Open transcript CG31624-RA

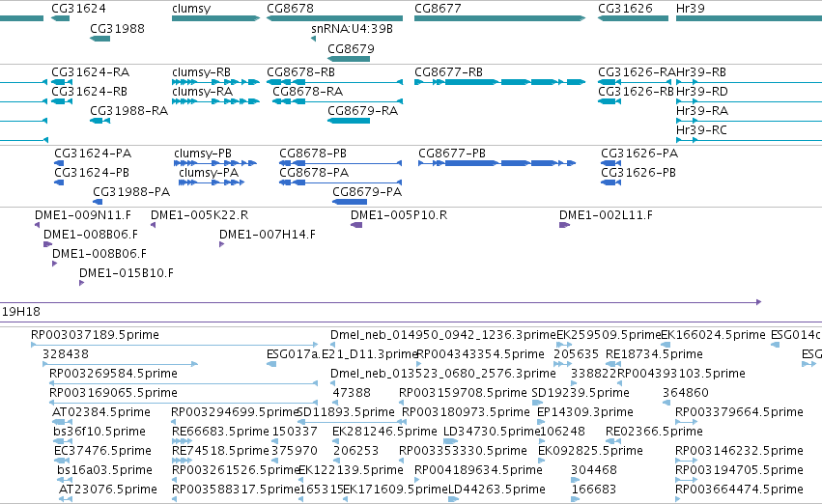pos(90,72)
